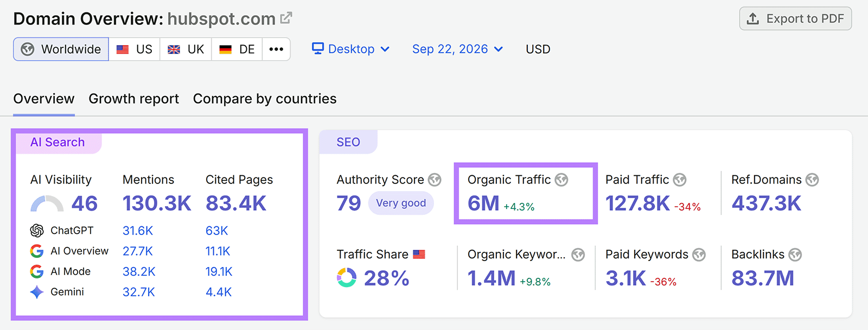Image resolution: width=868 pixels, height=330 pixels.
Task: Click the Export to PDF button
Action: click(795, 18)
